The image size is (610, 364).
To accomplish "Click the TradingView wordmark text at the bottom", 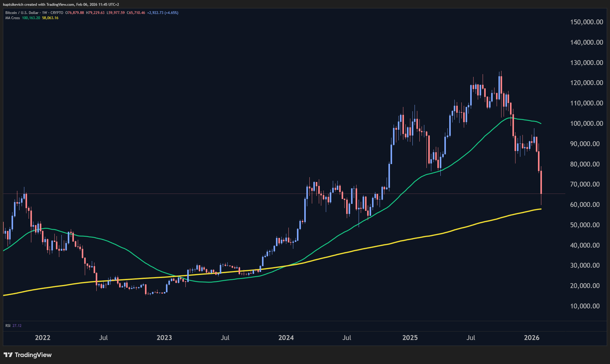I will click(33, 355).
